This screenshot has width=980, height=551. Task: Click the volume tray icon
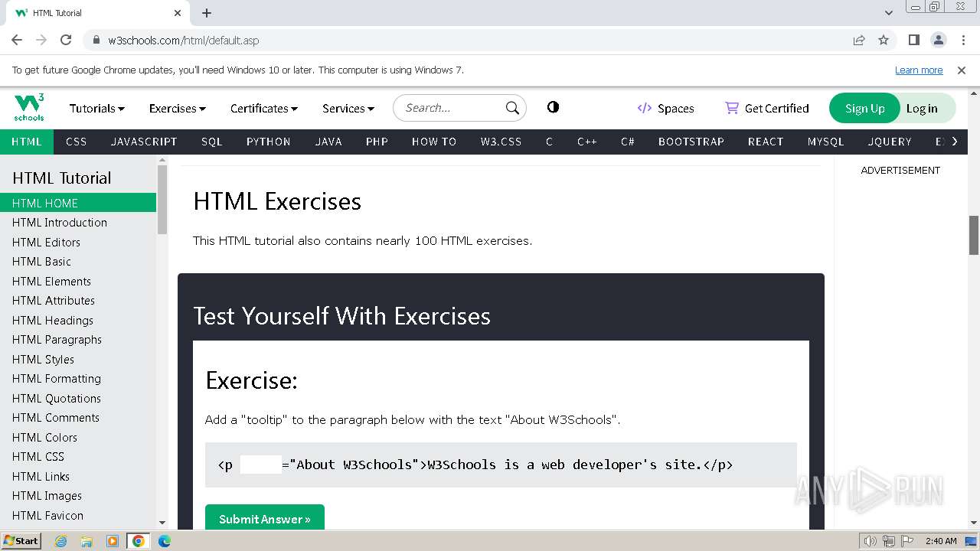871,541
